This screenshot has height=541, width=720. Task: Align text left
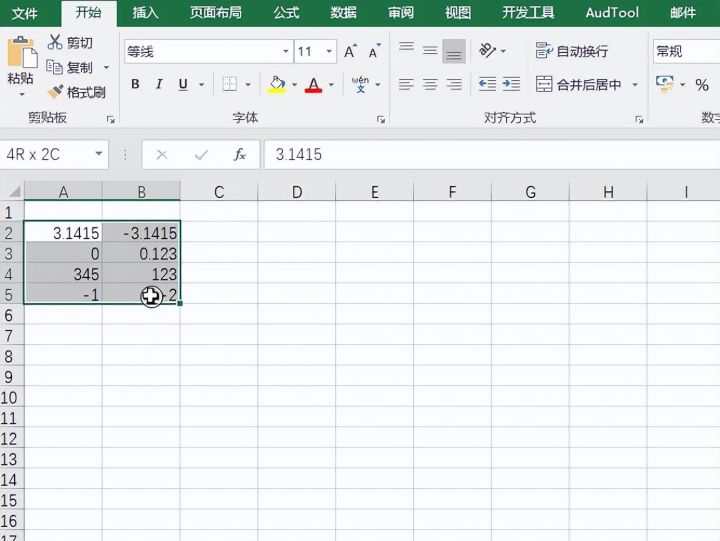pyautogui.click(x=406, y=85)
